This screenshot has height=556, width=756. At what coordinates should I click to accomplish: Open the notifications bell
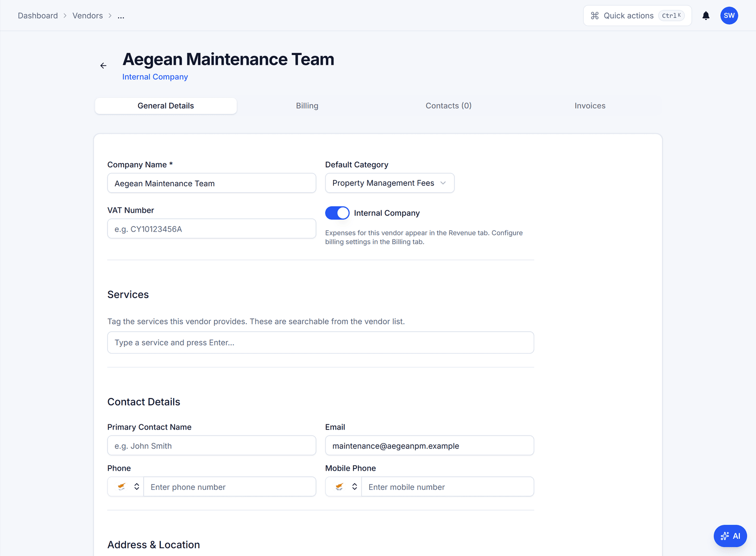point(706,16)
